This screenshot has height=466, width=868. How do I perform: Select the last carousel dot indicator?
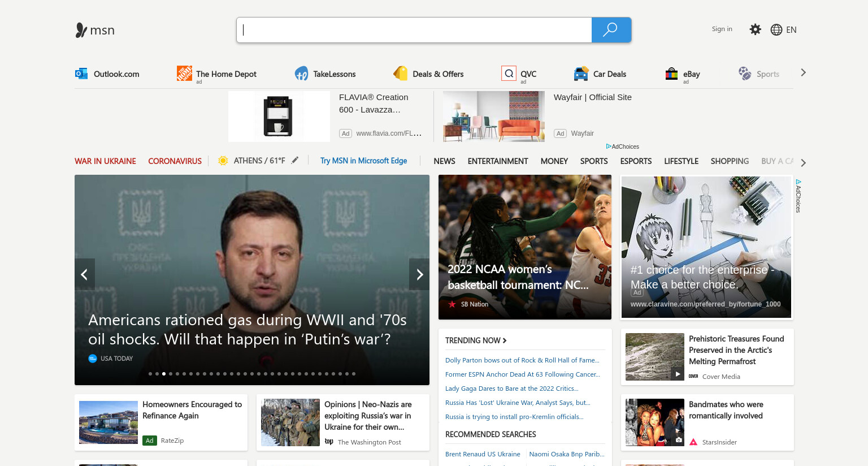coord(354,374)
